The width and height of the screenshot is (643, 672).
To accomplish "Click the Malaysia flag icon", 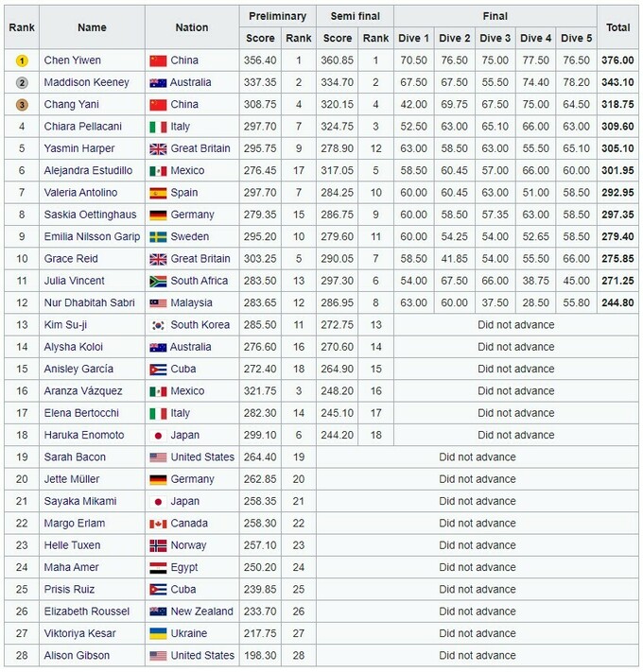I will point(158,303).
